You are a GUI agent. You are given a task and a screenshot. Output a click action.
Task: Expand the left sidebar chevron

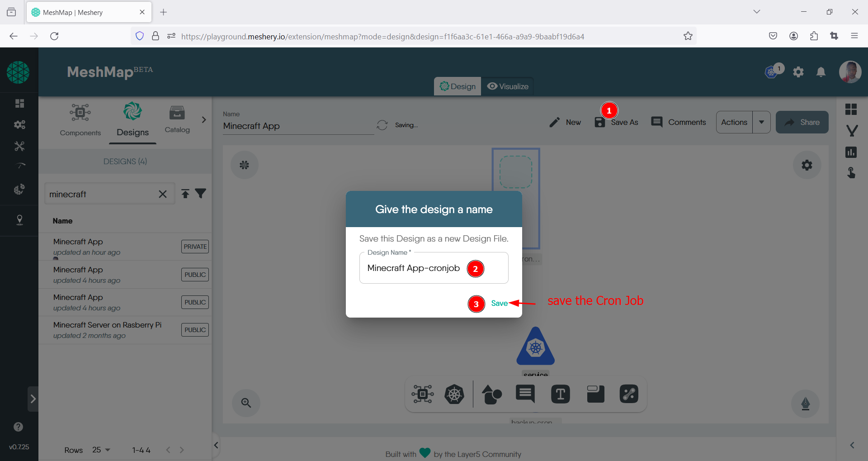[x=33, y=399]
